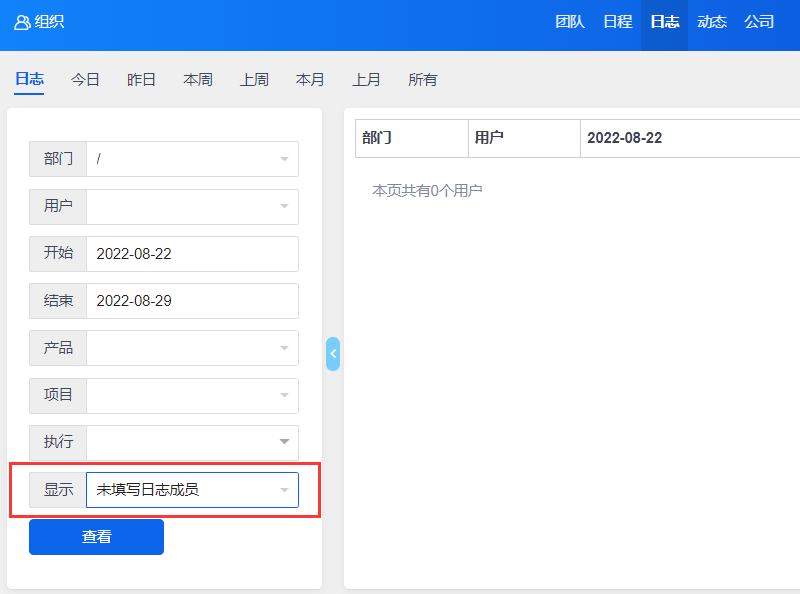Switch to the 今日 filter tab
The height and width of the screenshot is (594, 800).
pos(85,80)
